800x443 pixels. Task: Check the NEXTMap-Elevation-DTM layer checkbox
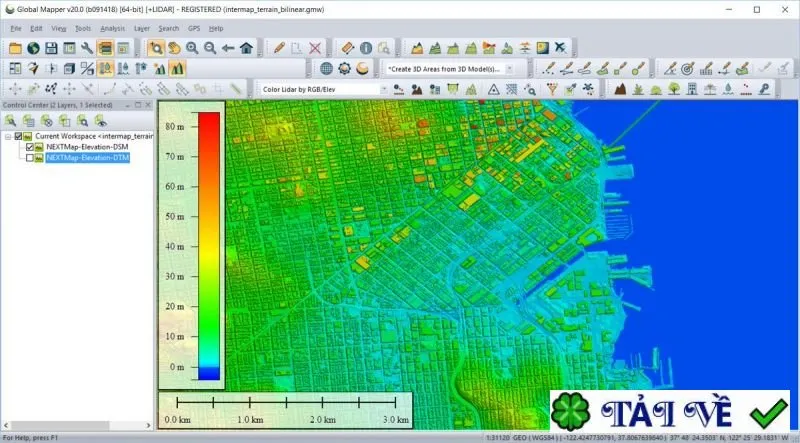click(30, 158)
